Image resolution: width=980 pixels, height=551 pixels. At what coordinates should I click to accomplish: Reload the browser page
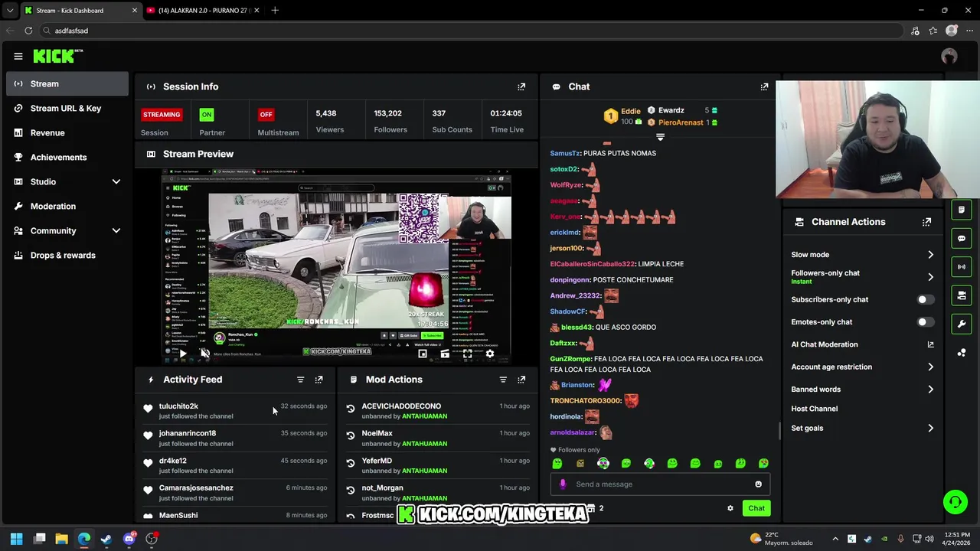click(28, 31)
